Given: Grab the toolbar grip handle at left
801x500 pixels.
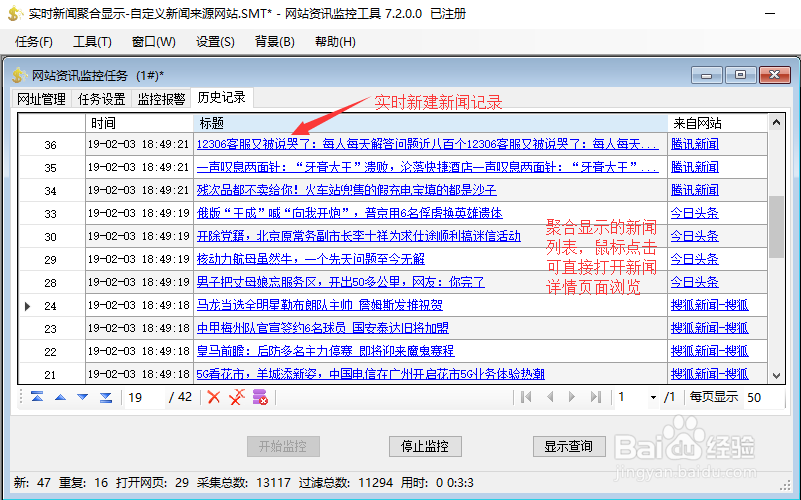Looking at the screenshot, I should [21, 397].
